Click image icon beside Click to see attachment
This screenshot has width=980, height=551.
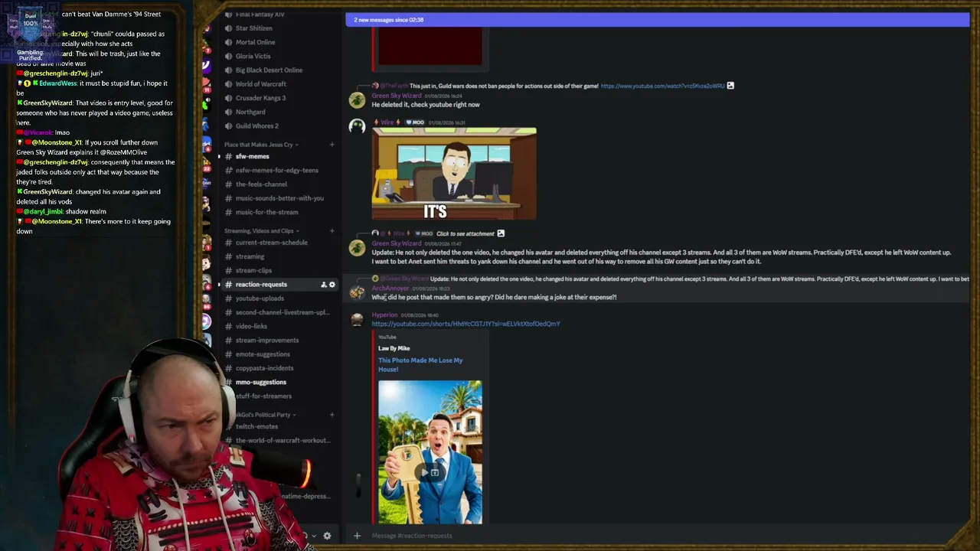(501, 233)
